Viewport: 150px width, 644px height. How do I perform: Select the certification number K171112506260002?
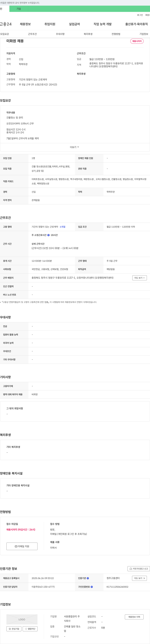pyautogui.click(x=117, y=587)
